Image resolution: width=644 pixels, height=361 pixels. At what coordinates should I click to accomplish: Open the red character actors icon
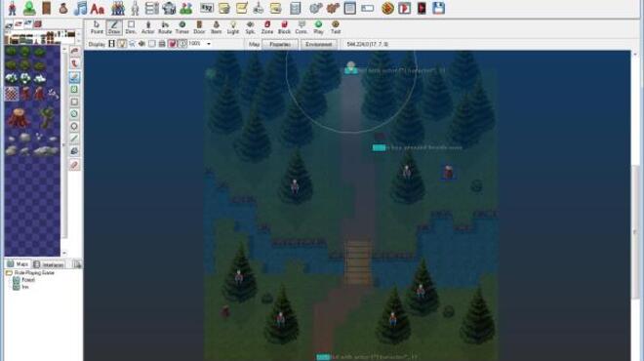(x=13, y=8)
